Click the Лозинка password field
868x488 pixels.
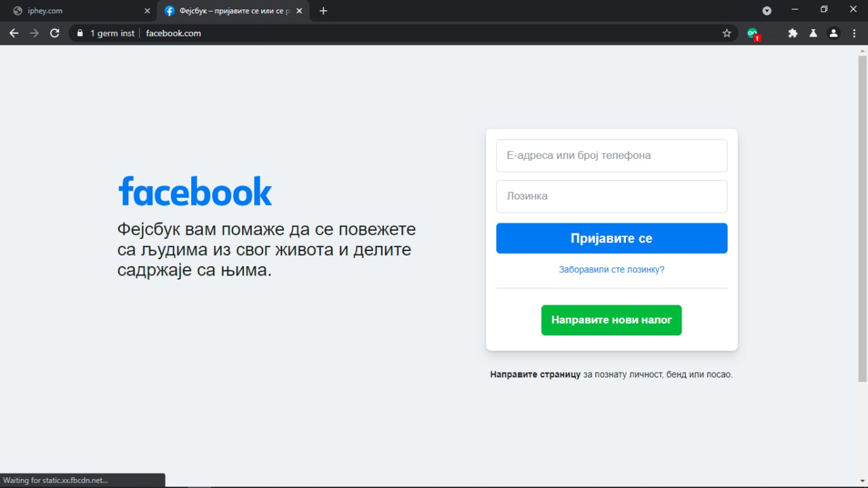pyautogui.click(x=612, y=196)
